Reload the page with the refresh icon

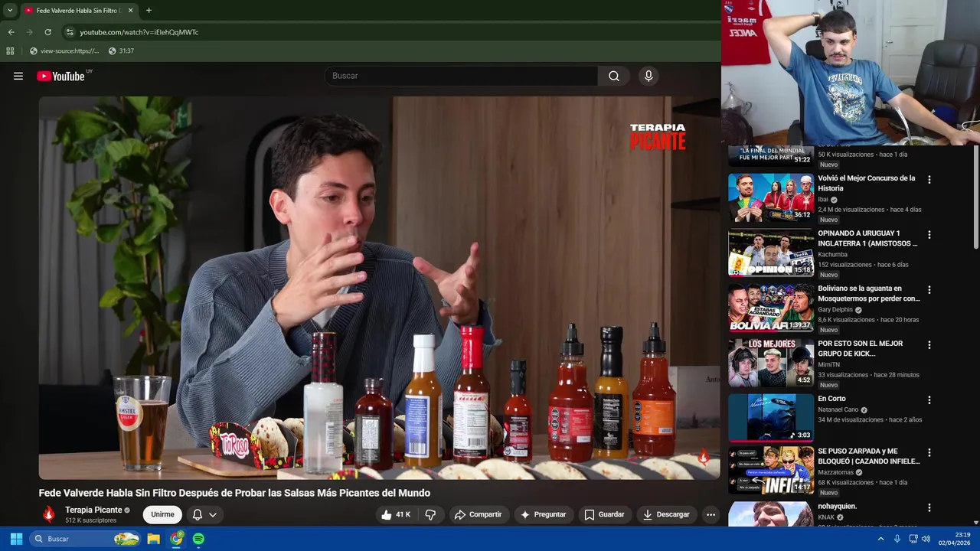click(47, 32)
